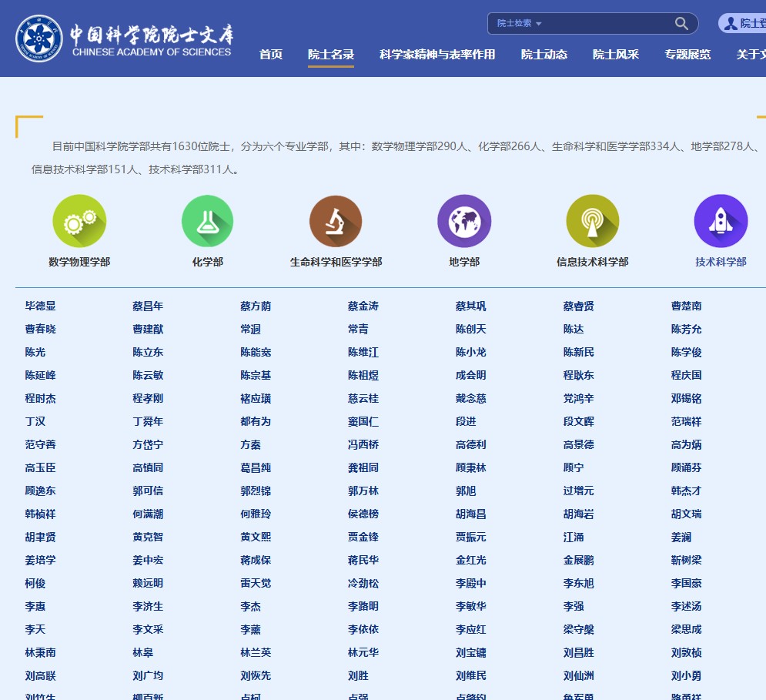This screenshot has width=766, height=700.
Task: Click the person icon on 院士登录 button
Action: (731, 22)
